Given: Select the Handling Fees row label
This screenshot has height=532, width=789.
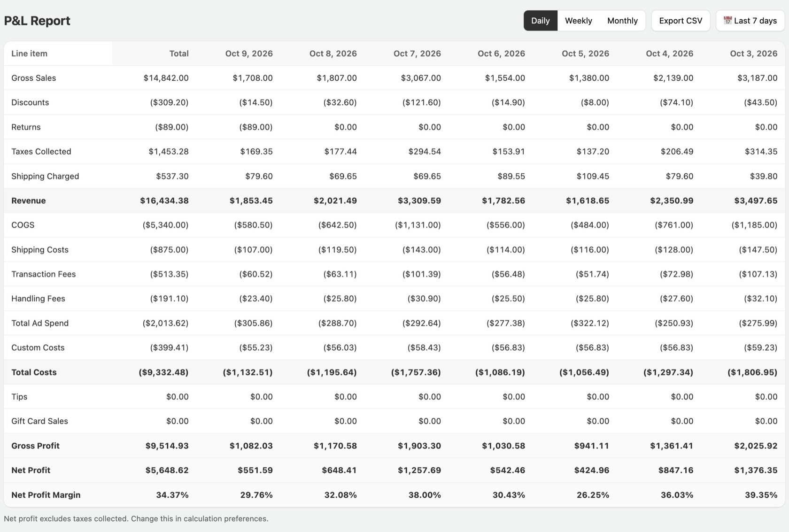Looking at the screenshot, I should tap(38, 299).
